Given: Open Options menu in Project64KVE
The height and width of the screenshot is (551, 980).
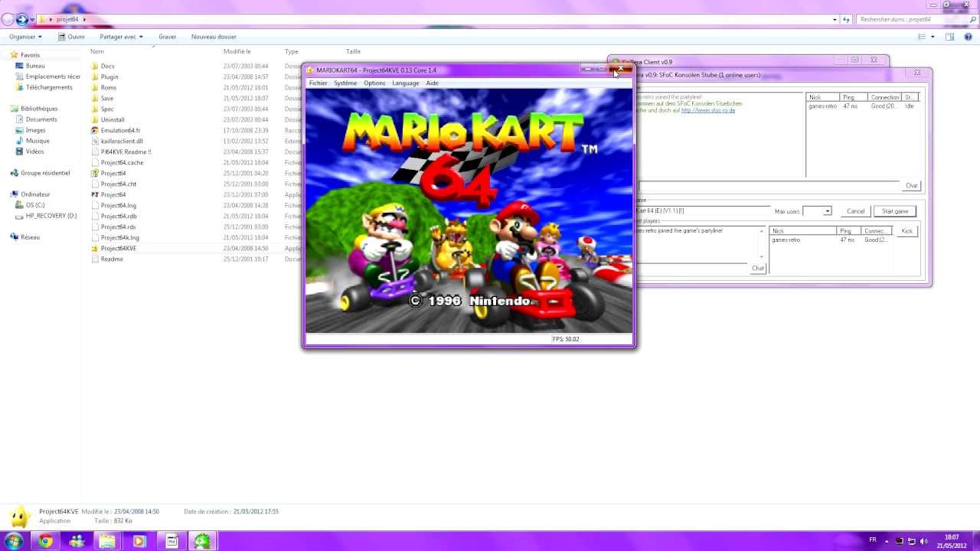Looking at the screenshot, I should coord(374,83).
